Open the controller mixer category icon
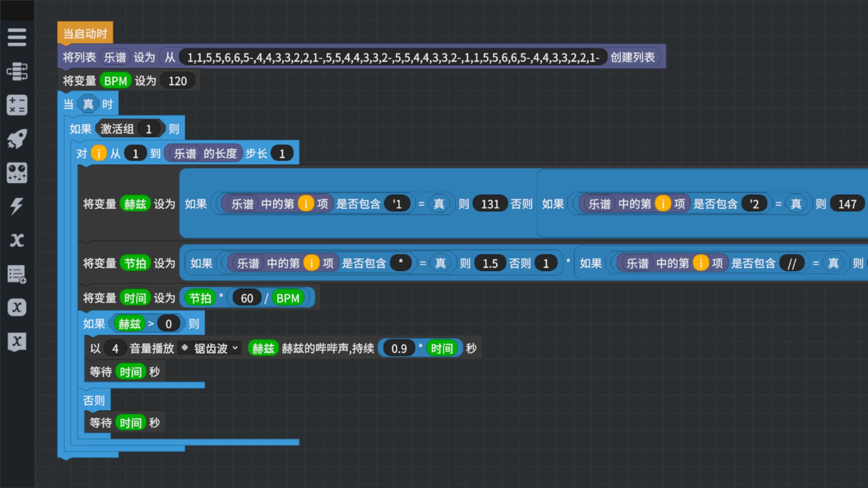The height and width of the screenshot is (488, 868). tap(17, 173)
